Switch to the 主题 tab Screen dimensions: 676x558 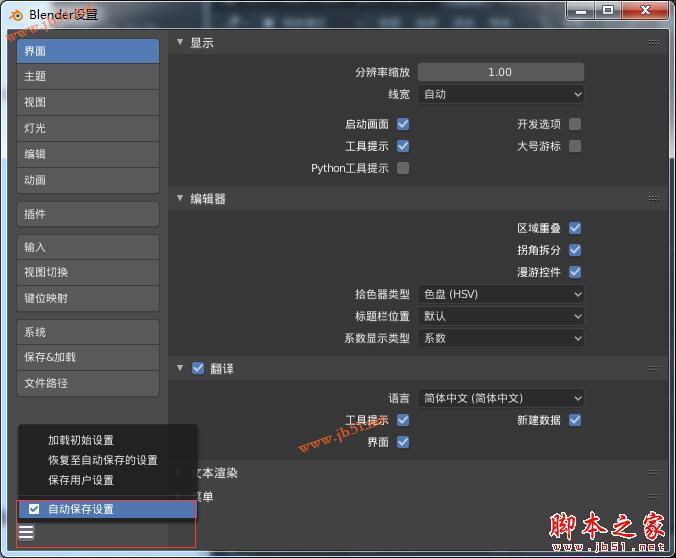(x=88, y=76)
